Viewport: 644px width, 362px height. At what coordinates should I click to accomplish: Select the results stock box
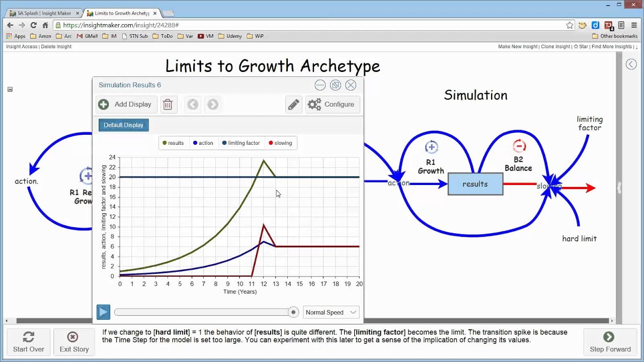click(475, 184)
